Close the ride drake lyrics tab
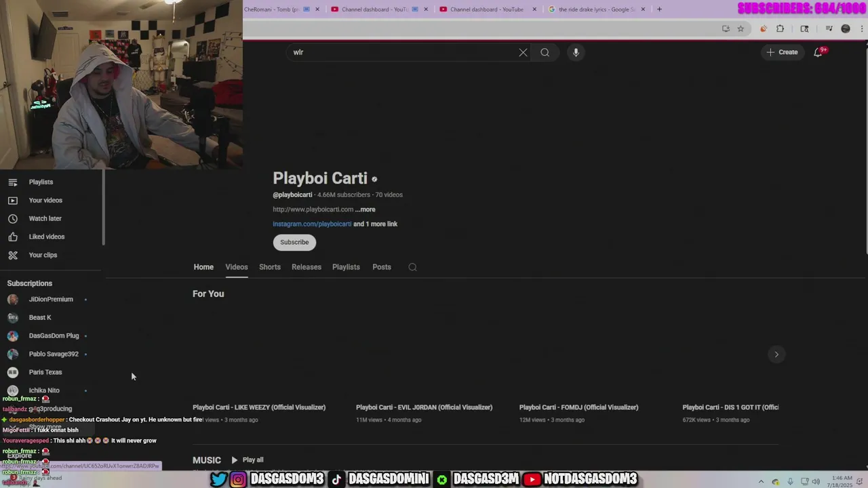 coord(643,9)
